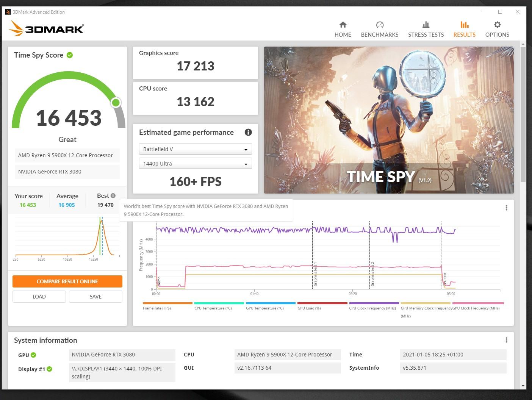Open the Benchmarks tab
The image size is (532, 400).
pyautogui.click(x=379, y=29)
